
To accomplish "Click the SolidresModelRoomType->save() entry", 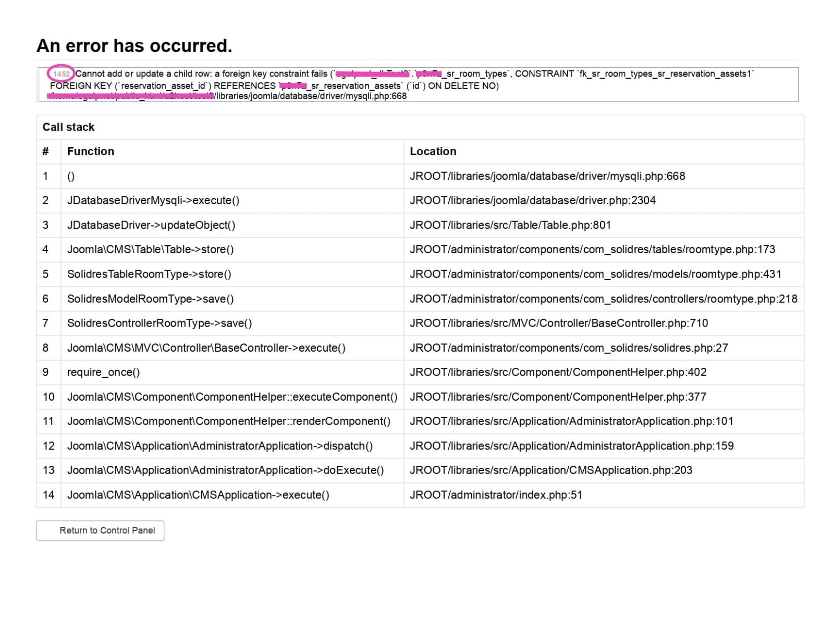I will click(x=150, y=299).
